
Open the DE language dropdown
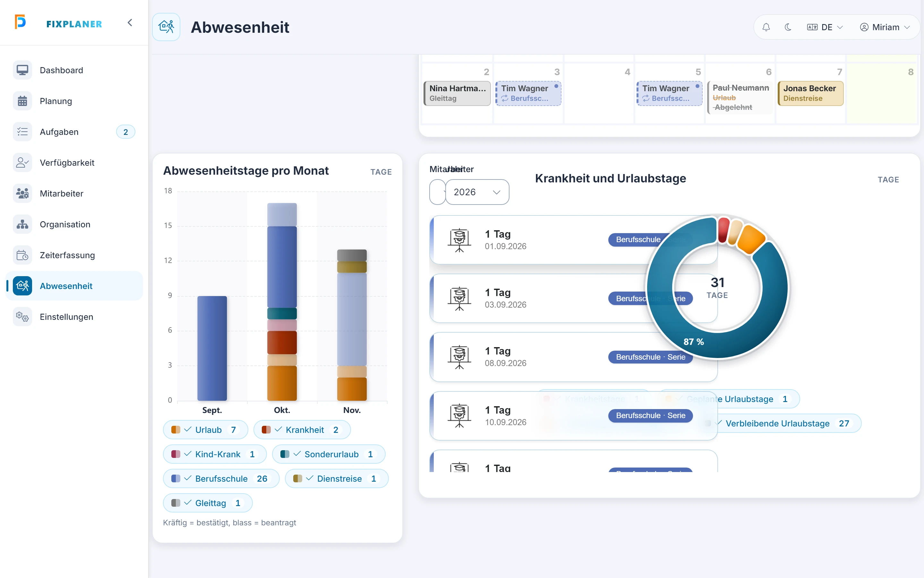click(825, 27)
